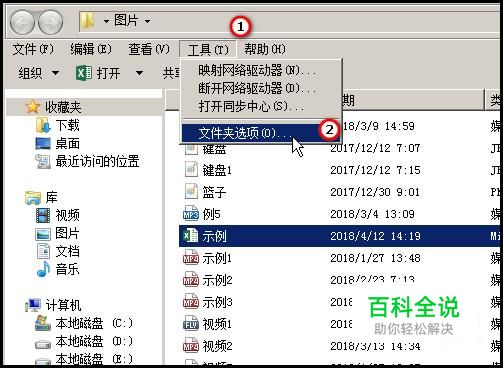503x368 pixels.
Task: Open 本地磁盘 (D:) in sidebar
Action: (x=94, y=341)
